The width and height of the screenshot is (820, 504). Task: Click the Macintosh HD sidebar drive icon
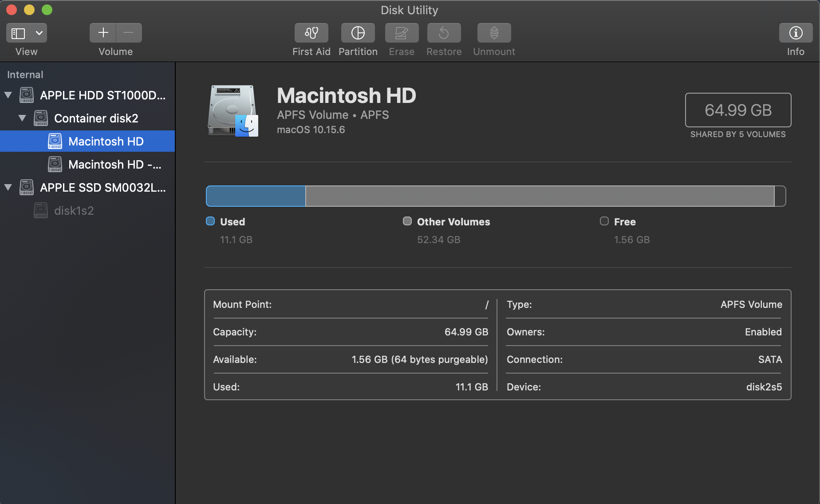point(55,141)
